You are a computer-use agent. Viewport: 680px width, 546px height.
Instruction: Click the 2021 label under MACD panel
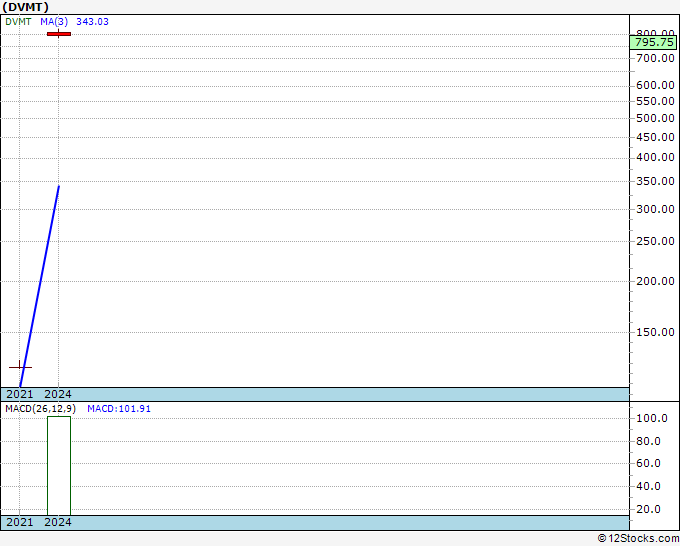[x=20, y=522]
